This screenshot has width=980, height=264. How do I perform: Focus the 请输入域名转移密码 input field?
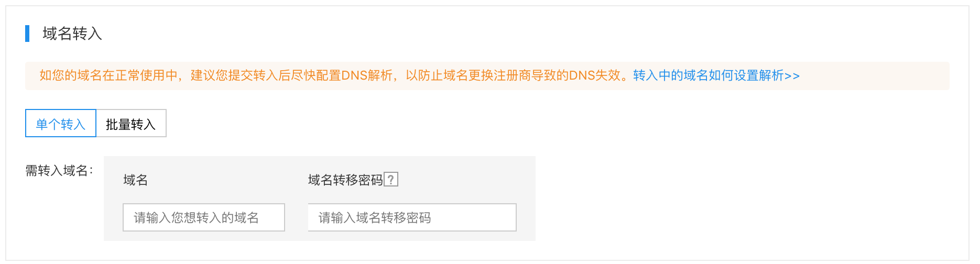412,217
